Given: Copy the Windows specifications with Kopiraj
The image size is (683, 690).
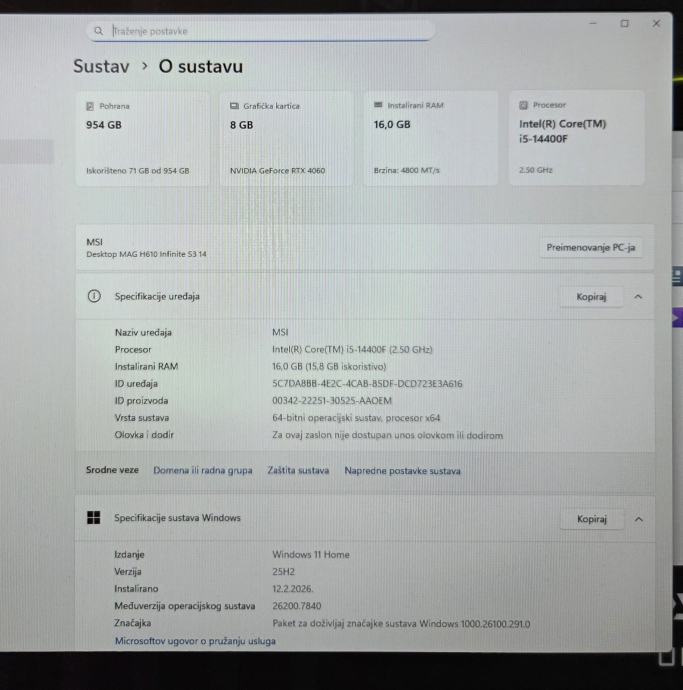Looking at the screenshot, I should click(x=591, y=519).
